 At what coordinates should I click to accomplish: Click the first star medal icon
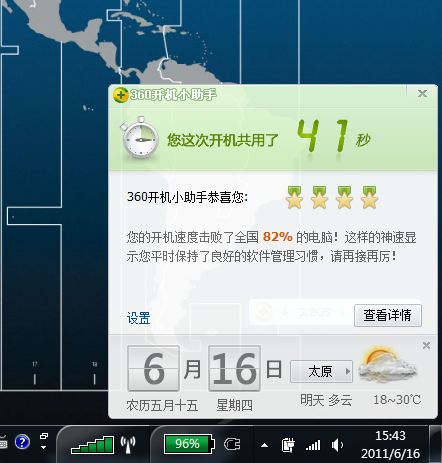tap(294, 197)
